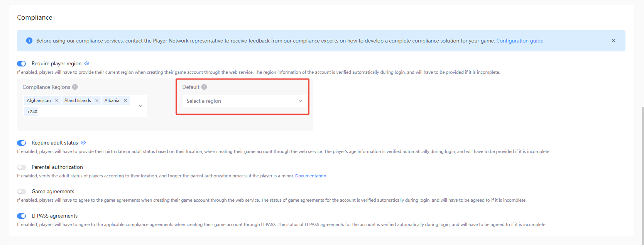644x245 pixels.
Task: Click the +240 more regions tag
Action: (x=32, y=112)
